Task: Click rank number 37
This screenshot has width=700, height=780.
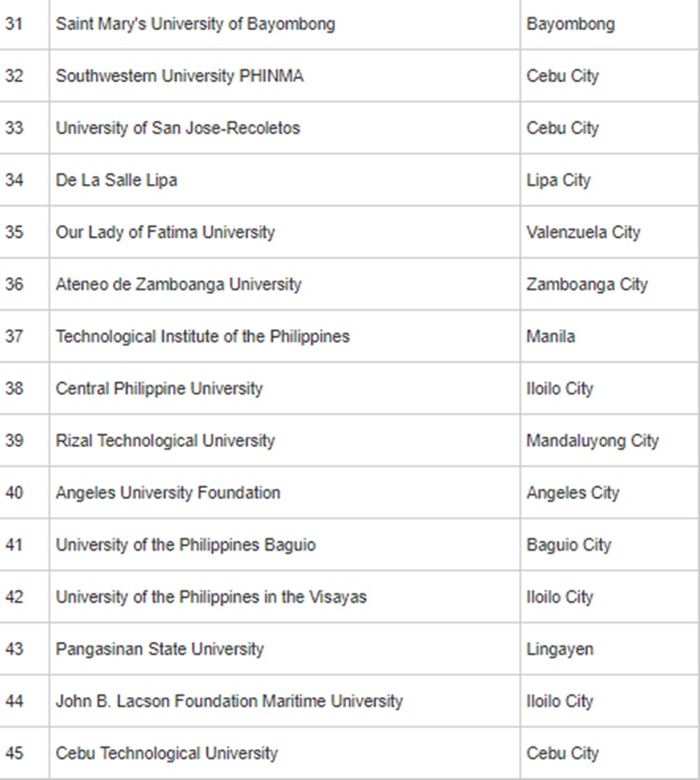Action: coord(14,337)
